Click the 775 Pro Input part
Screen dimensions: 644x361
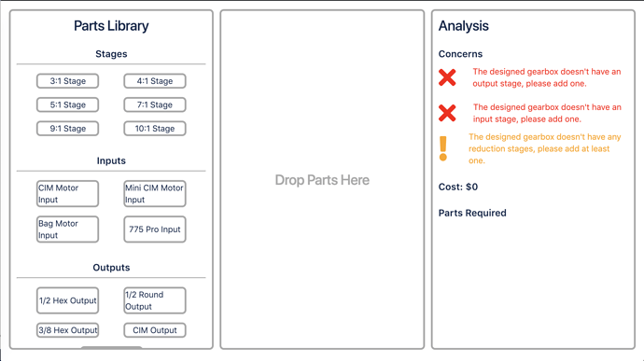tap(155, 229)
